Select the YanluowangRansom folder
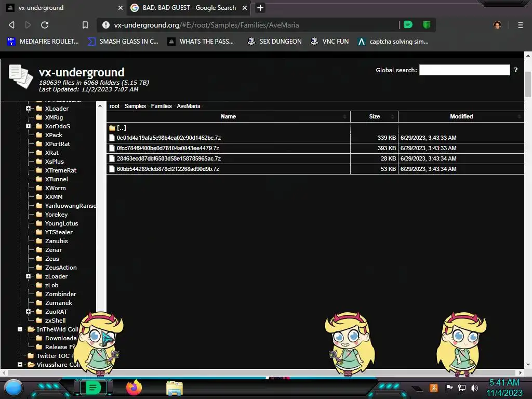 66,206
